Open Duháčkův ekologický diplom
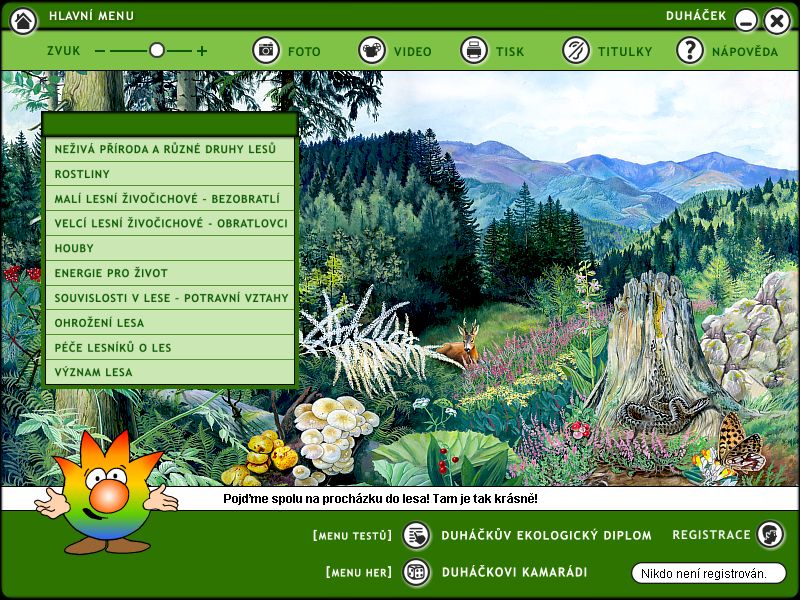This screenshot has width=800, height=600. 546,535
